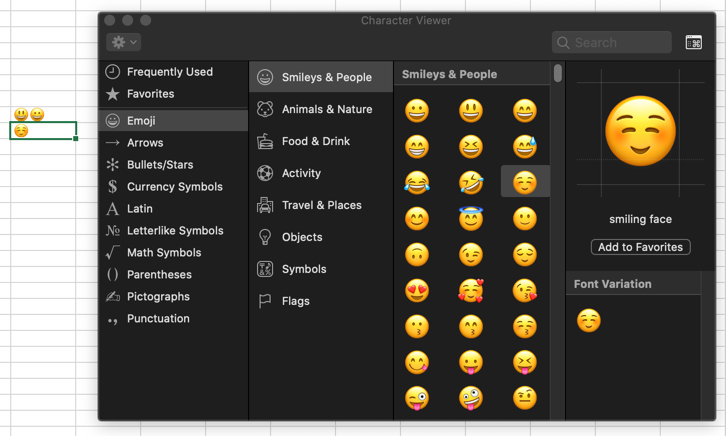This screenshot has height=436, width=726.
Task: Pick the heart-eyes emoji
Action: point(417,290)
